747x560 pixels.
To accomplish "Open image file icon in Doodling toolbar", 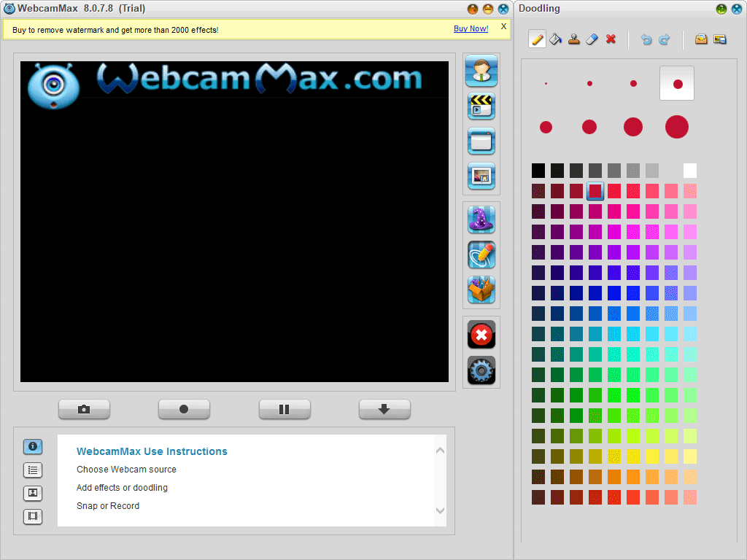I will [701, 39].
